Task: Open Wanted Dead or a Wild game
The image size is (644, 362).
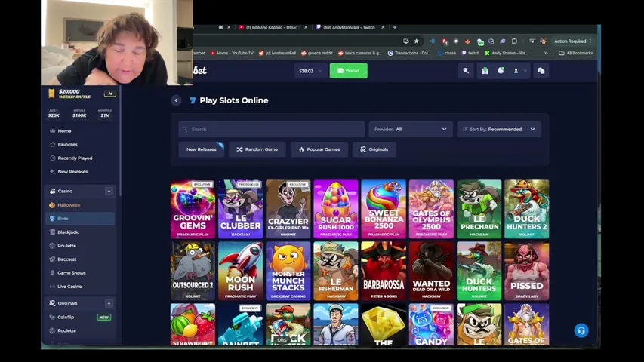Action: coord(431,271)
